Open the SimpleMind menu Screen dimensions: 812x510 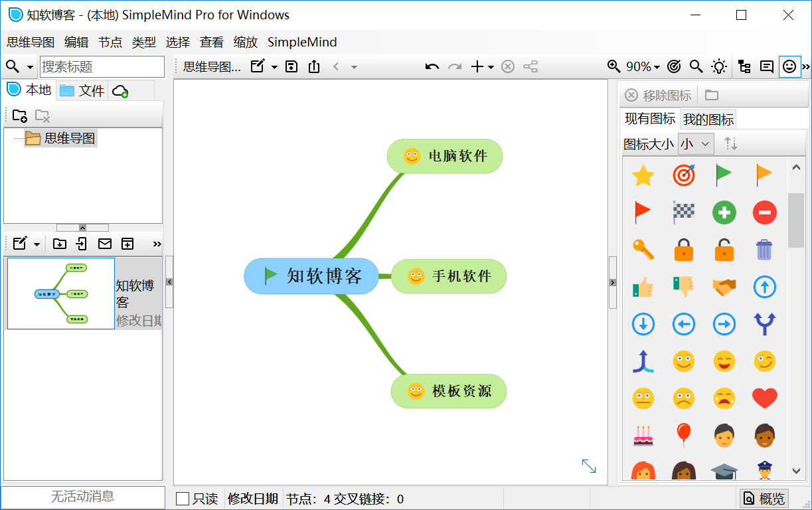point(302,42)
